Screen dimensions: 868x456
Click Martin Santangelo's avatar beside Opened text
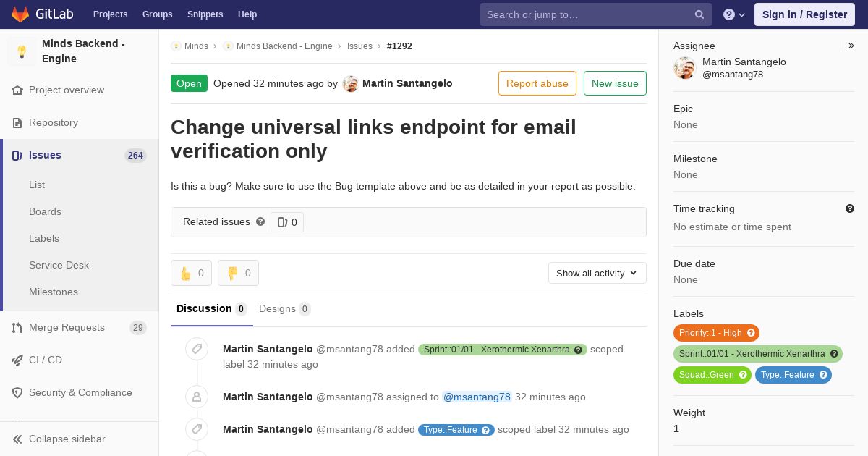[x=350, y=84]
